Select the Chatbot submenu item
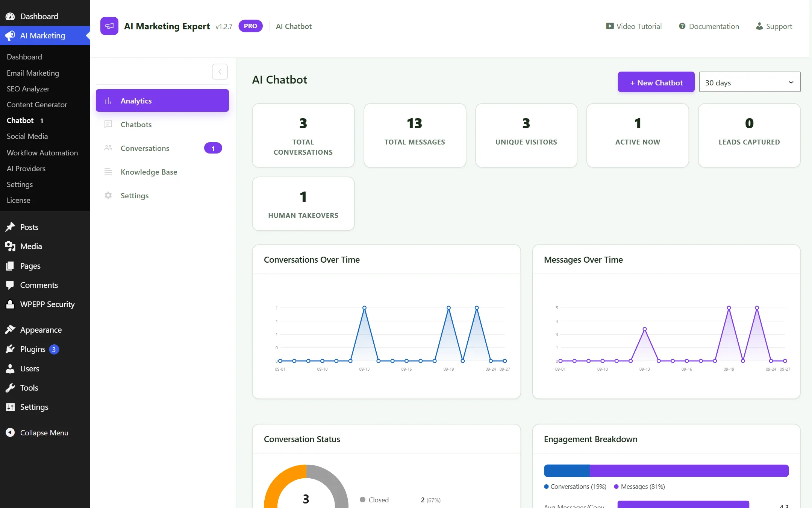 tap(20, 120)
